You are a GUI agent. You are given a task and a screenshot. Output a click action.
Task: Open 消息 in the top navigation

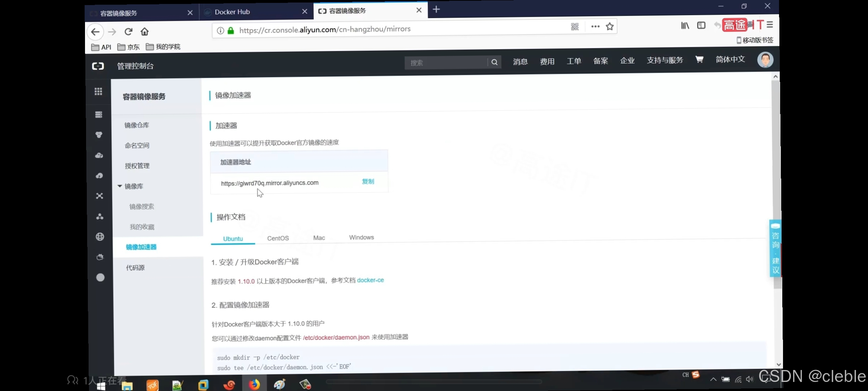coord(520,62)
